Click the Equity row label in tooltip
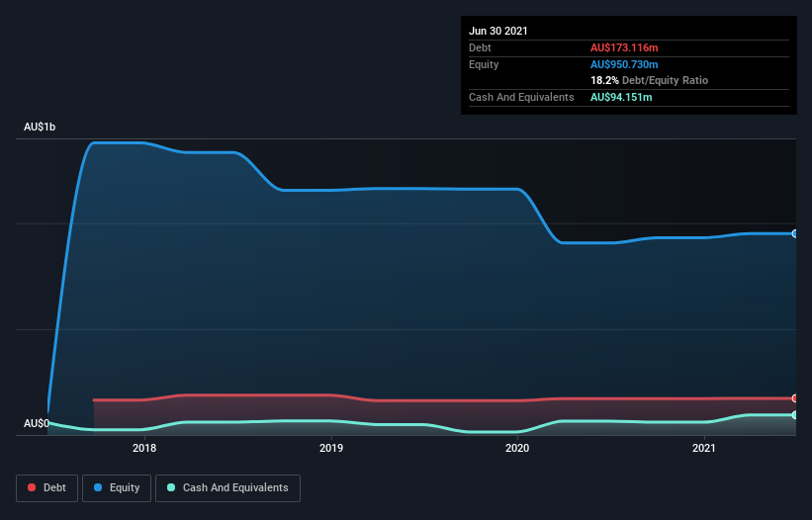 click(484, 64)
